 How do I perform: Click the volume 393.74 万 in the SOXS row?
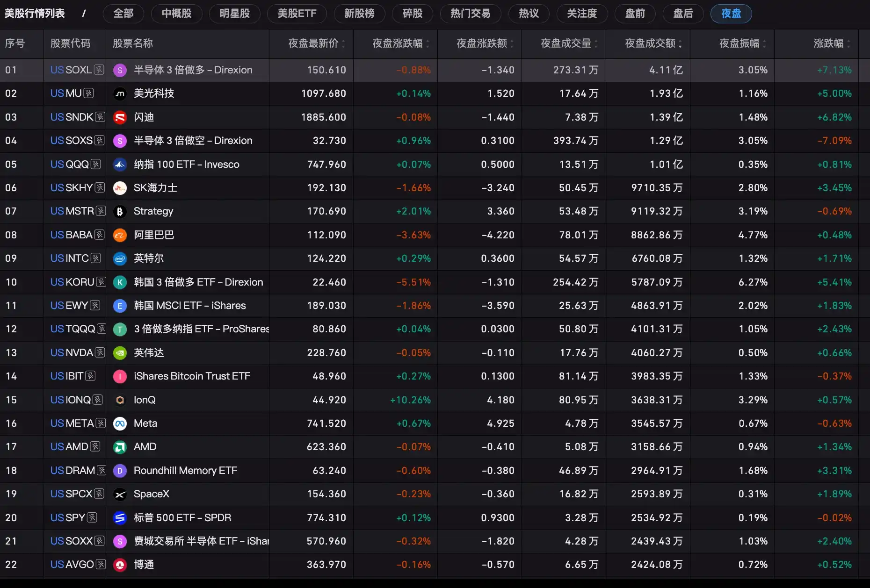click(576, 141)
